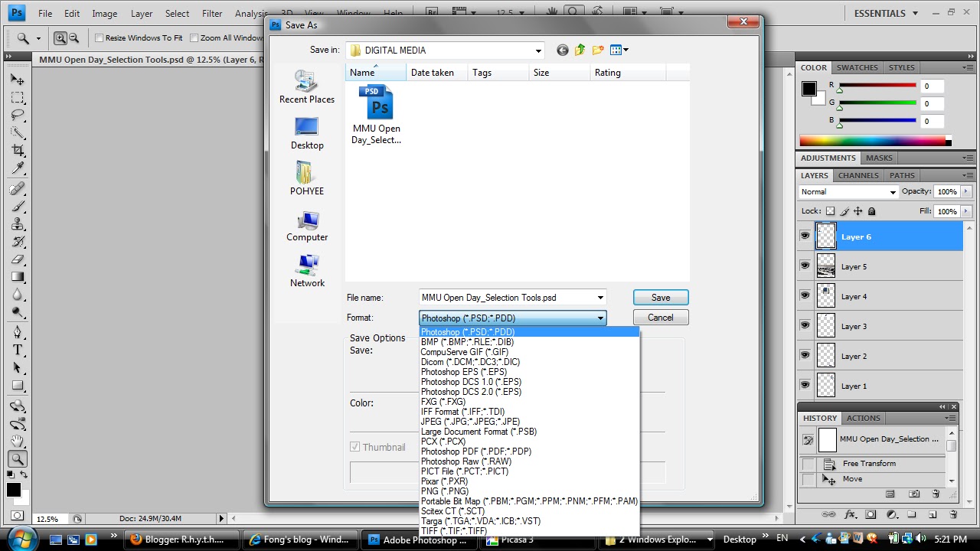Hide Layer 2 visibility
Viewport: 980px width, 551px height.
coord(805,355)
